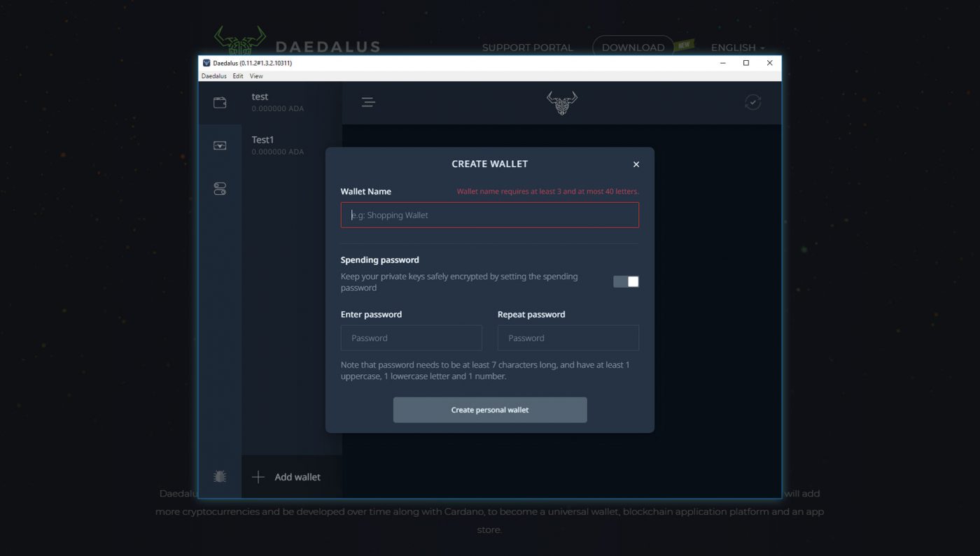Click the Daedalus app icon in title bar

[206, 63]
